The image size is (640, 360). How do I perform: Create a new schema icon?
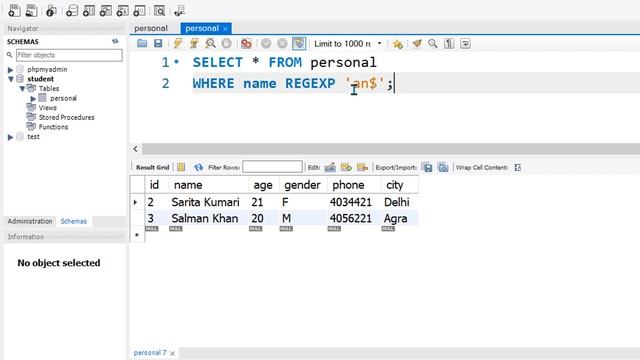(72, 10)
